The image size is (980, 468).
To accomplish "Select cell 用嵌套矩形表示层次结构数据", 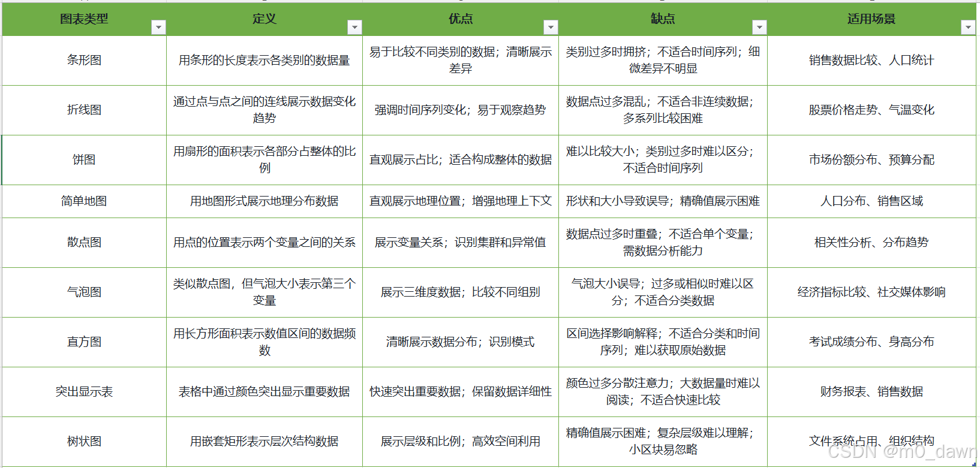I will pyautogui.click(x=264, y=442).
